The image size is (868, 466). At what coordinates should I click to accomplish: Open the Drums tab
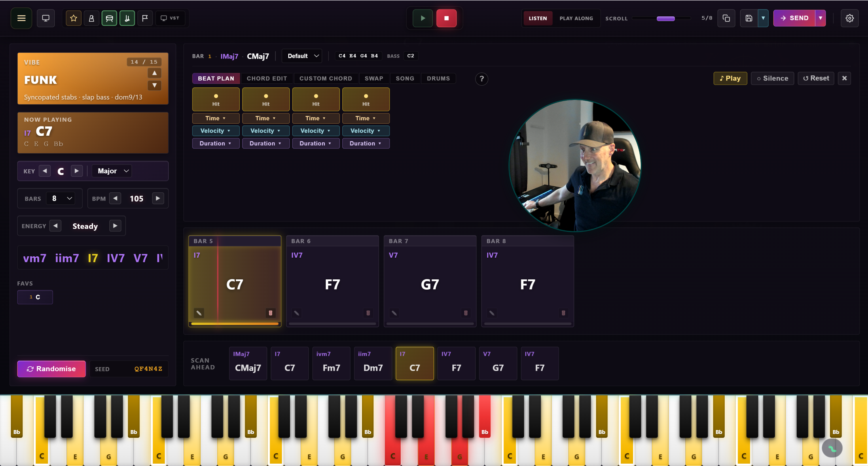tap(438, 79)
